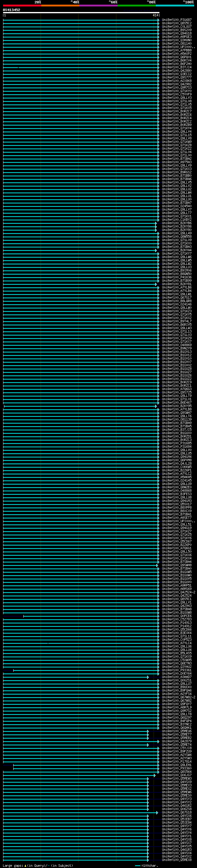This screenshot has height=868, width=197.
Task: Click the UniRef100_C0KKW5 label
Action: (x=176, y=467)
